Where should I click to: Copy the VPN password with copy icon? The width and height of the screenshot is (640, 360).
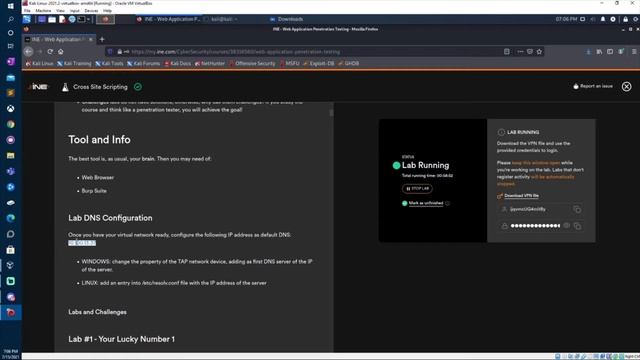coord(577,226)
